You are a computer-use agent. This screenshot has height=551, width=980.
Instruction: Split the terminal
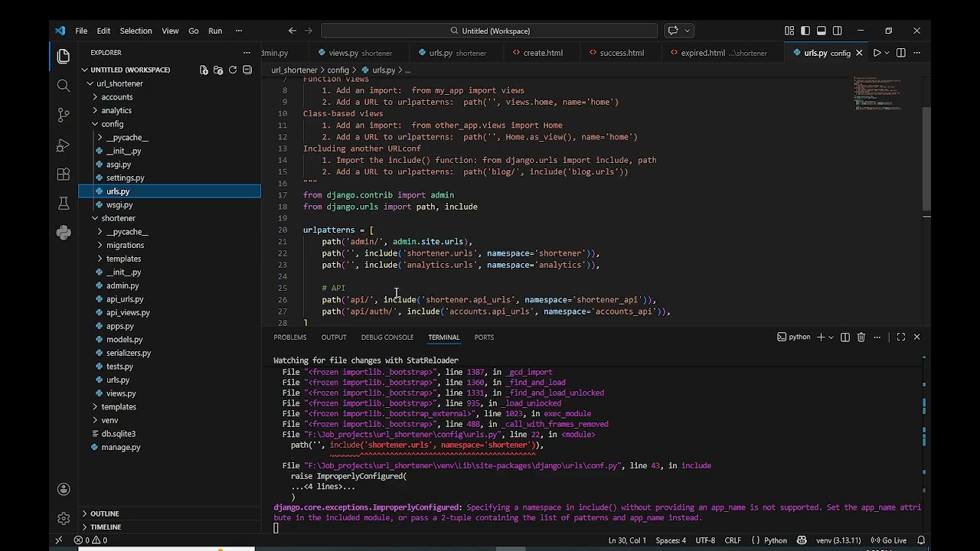tap(845, 337)
